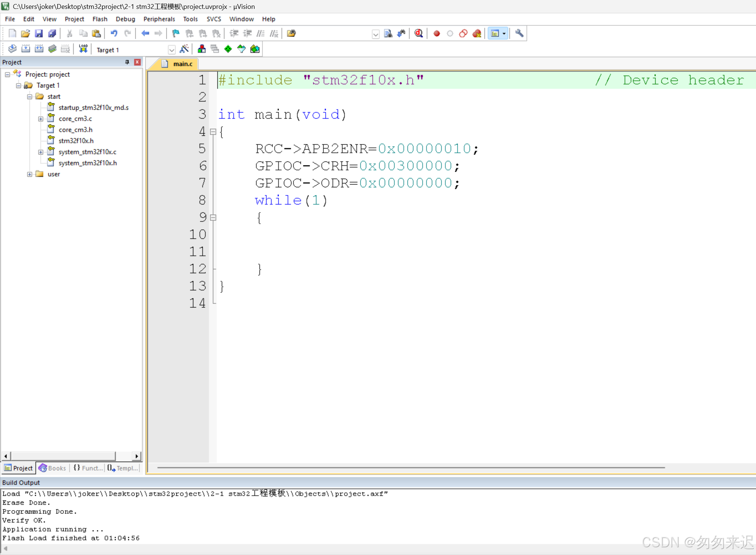Open the Flash menu
756x555 pixels.
click(x=100, y=19)
